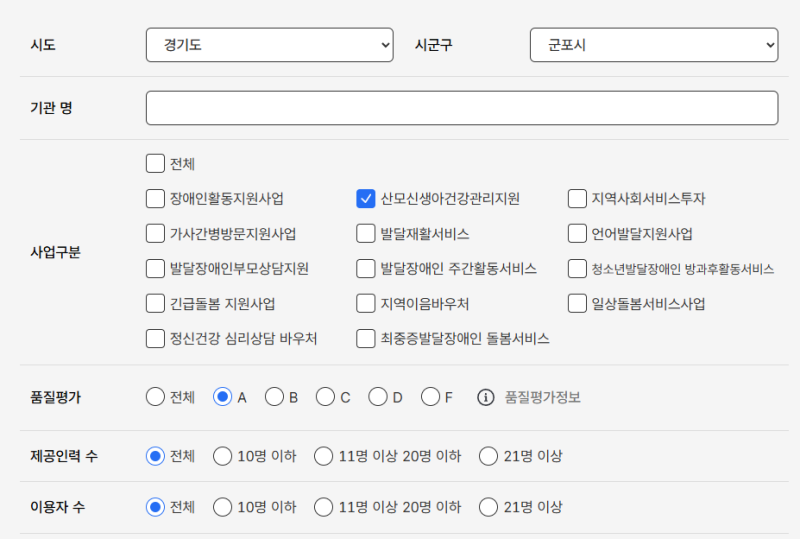Check the 가사간병방문지원사업 checkbox
The height and width of the screenshot is (539, 800).
click(155, 234)
